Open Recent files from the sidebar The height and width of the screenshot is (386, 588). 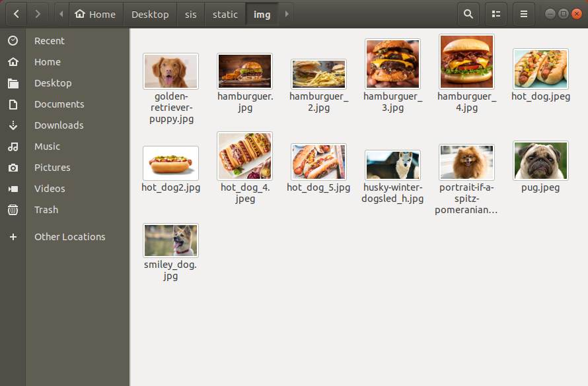[x=50, y=40]
